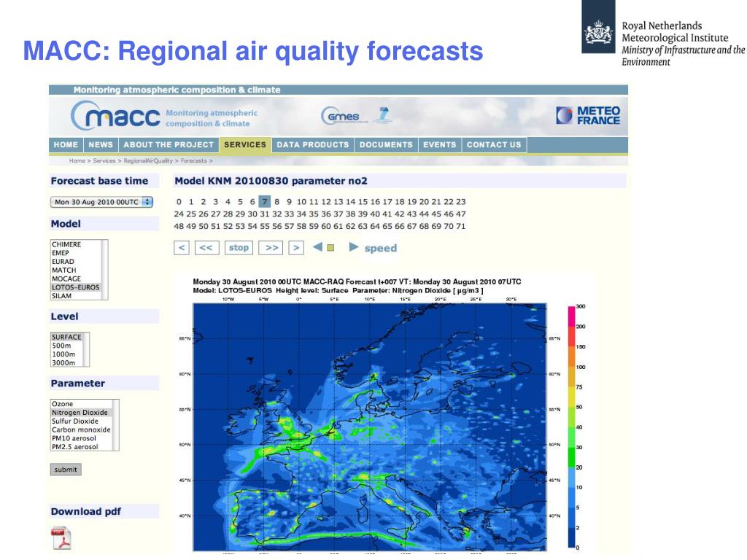Jump to forecast hour 7
Image resolution: width=747 pixels, height=560 pixels.
(x=265, y=202)
